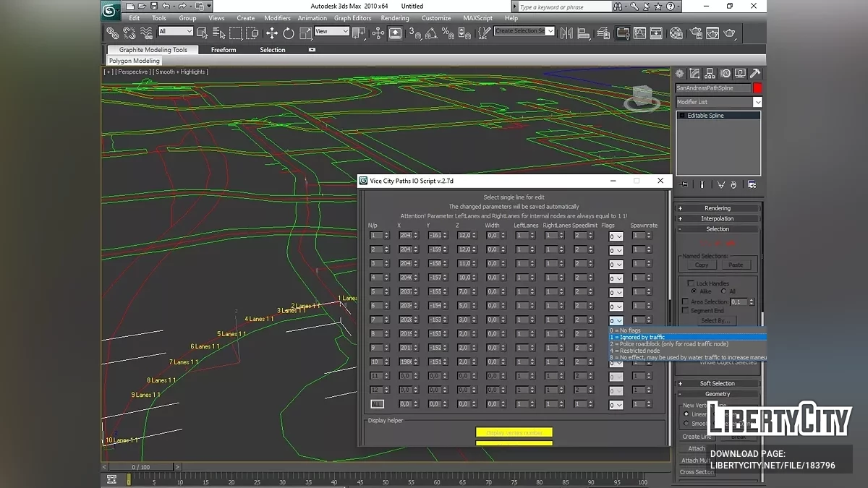Viewport: 868px width, 488px height.
Task: Open the Flags dropdown in row 1
Action: 616,236
